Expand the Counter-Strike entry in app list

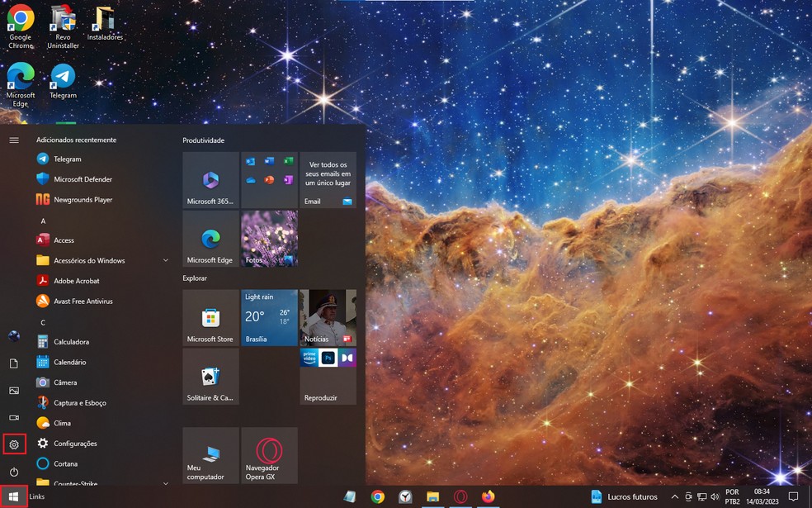point(165,483)
